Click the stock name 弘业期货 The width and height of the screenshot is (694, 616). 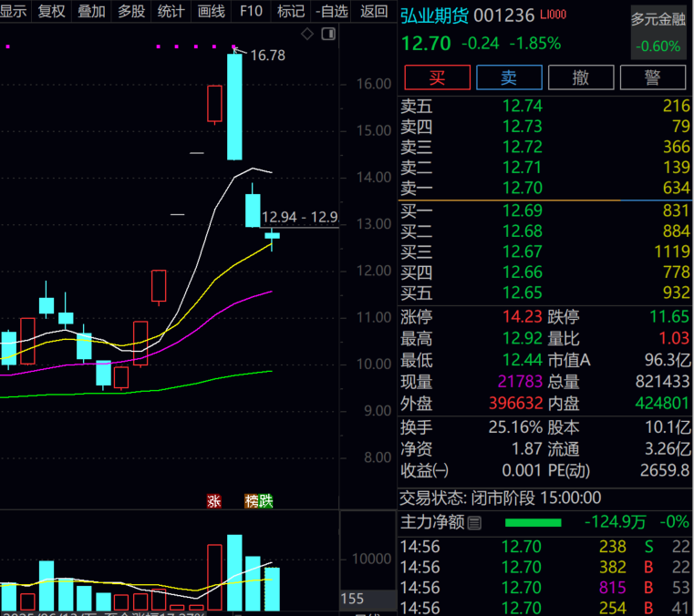pyautogui.click(x=434, y=15)
